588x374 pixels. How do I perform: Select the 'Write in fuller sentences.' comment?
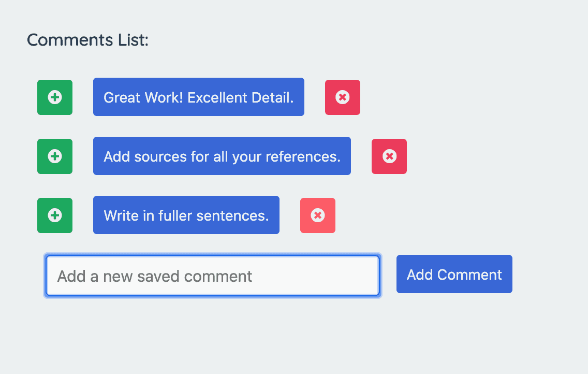click(186, 215)
